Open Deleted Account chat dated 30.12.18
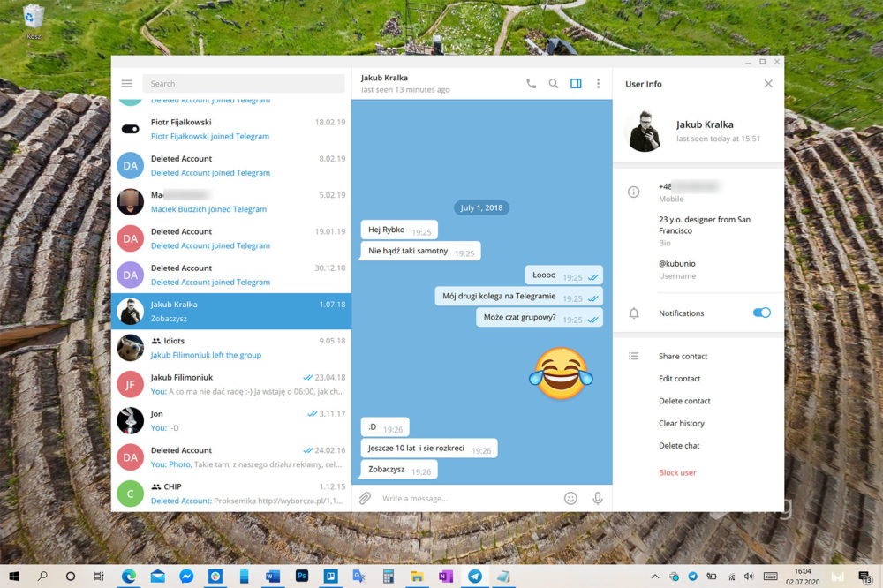Viewport: 883px width, 588px height. [230, 275]
